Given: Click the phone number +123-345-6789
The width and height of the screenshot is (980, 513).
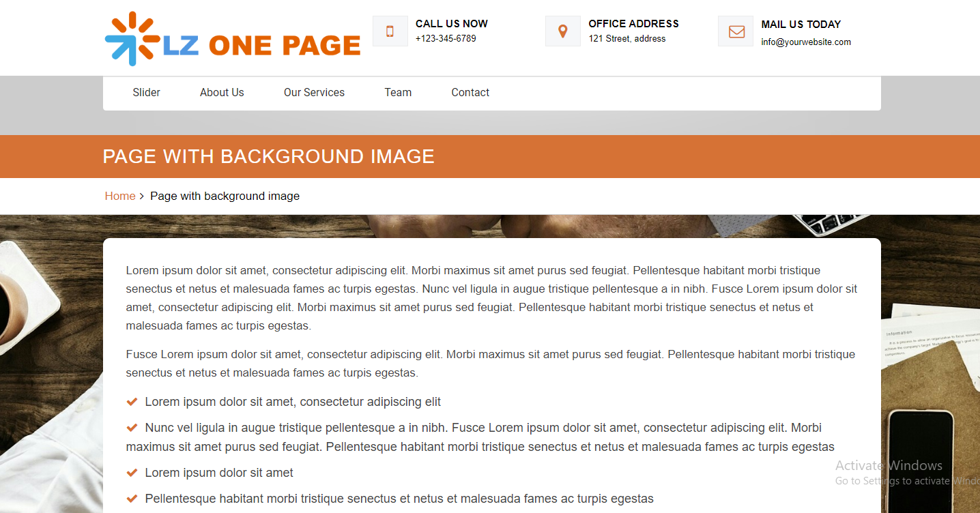Looking at the screenshot, I should [446, 39].
